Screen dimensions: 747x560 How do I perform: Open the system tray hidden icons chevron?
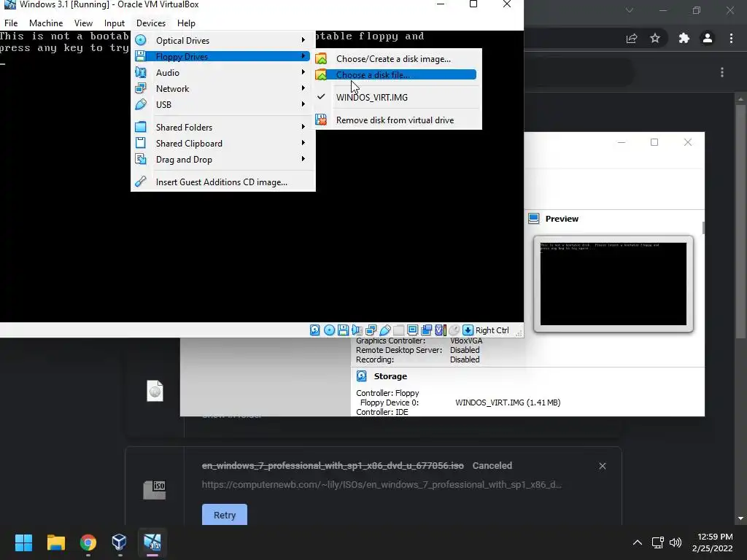(638, 542)
